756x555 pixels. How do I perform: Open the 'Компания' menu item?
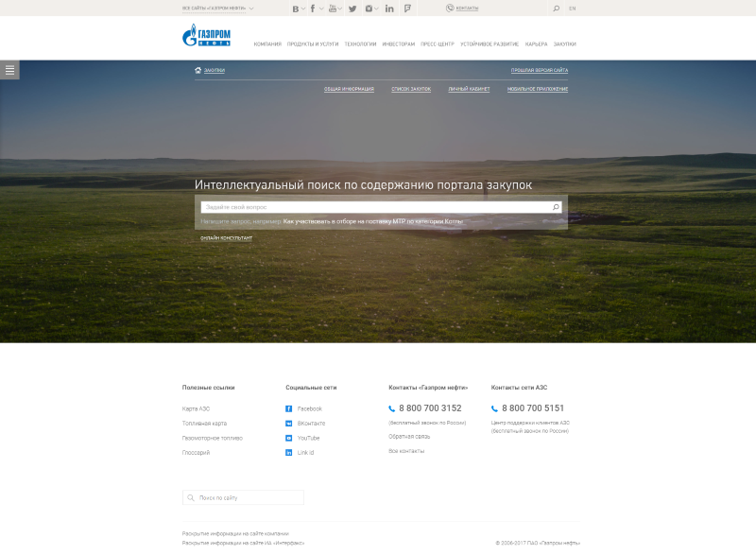coord(267,43)
